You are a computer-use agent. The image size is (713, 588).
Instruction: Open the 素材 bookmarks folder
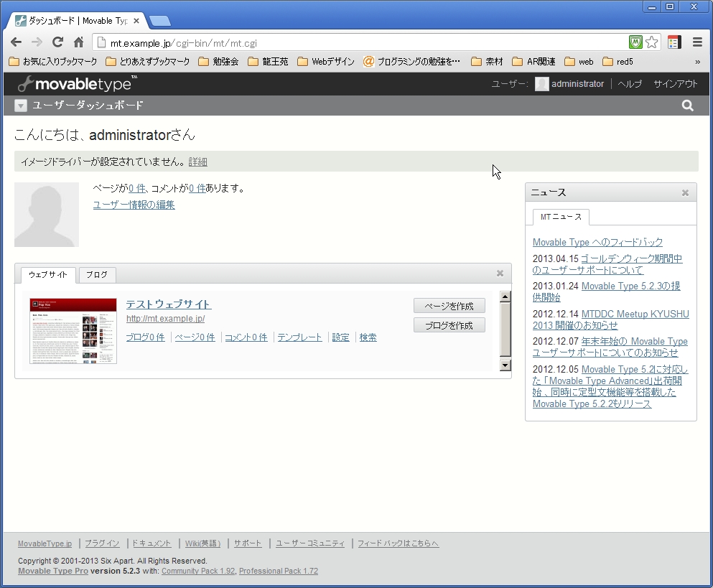[488, 62]
